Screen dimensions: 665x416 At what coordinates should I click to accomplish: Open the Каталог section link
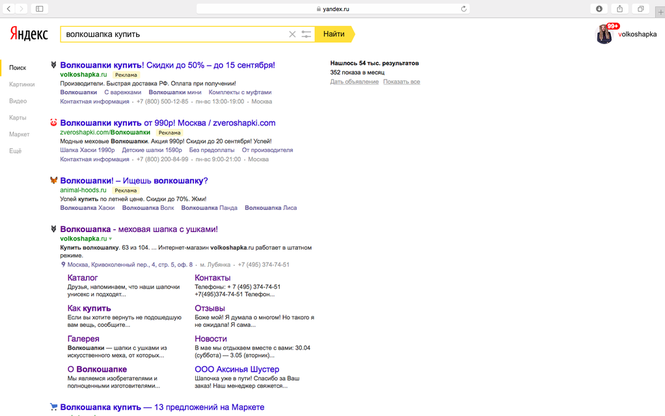pyautogui.click(x=83, y=278)
